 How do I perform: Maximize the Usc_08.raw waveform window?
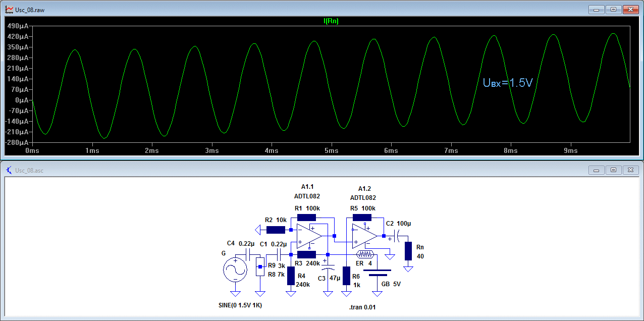click(x=613, y=10)
